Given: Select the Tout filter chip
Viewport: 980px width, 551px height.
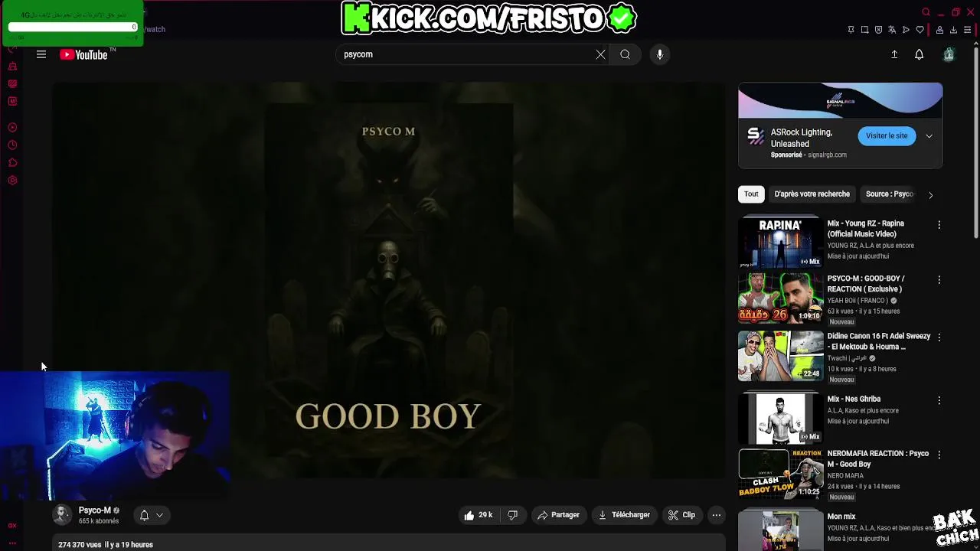Looking at the screenshot, I should [751, 194].
